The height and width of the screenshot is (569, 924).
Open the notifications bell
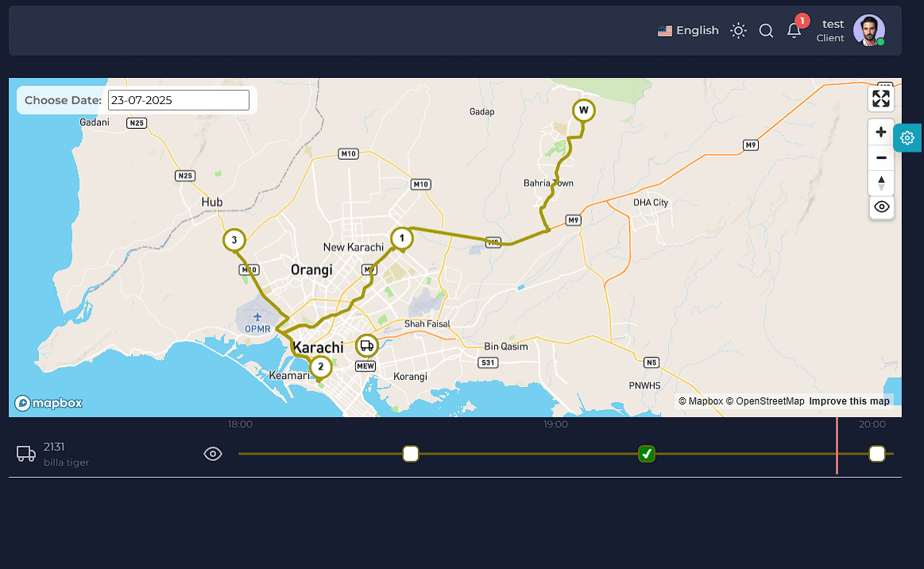tap(794, 31)
